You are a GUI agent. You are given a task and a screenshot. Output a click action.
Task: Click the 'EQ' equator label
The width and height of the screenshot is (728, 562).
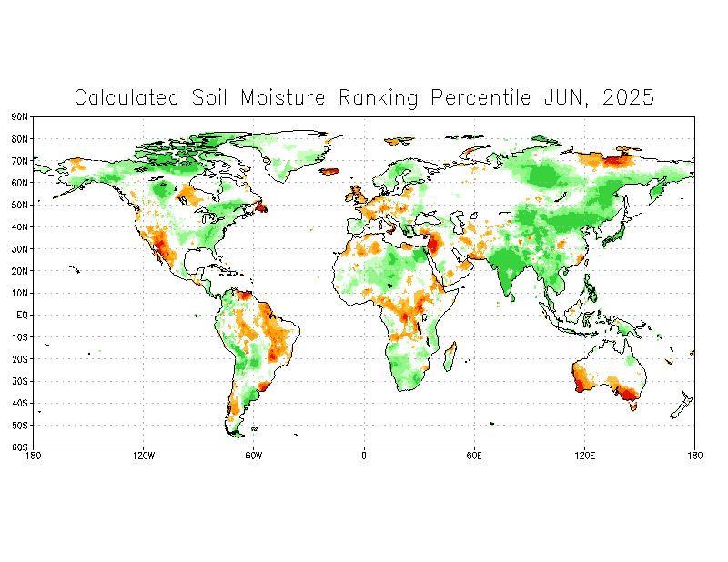pyautogui.click(x=22, y=316)
